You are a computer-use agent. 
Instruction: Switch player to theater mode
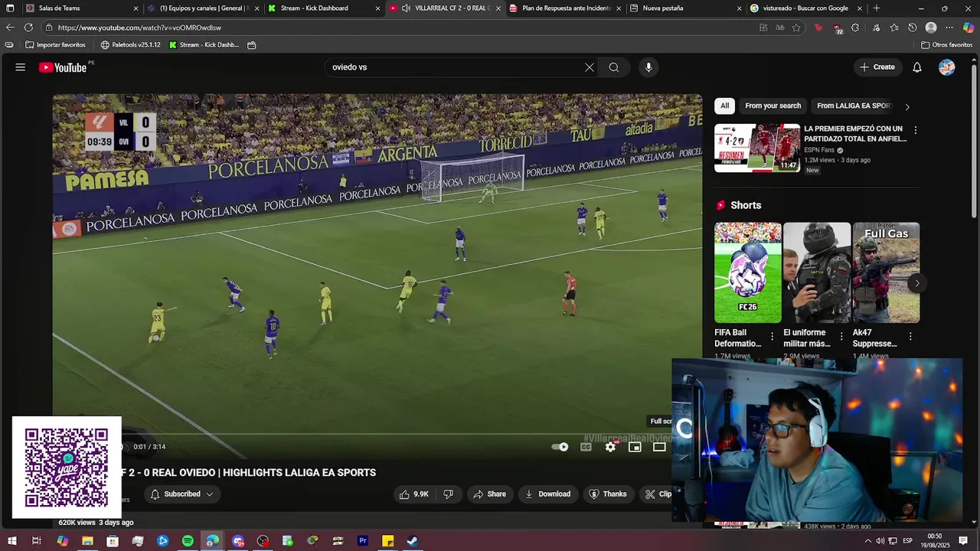(659, 447)
